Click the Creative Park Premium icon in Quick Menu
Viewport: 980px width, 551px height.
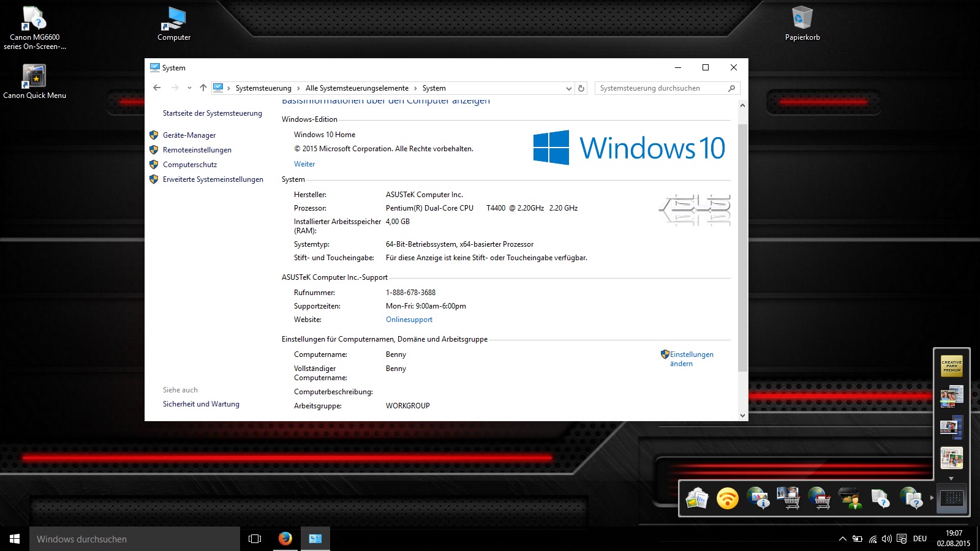951,366
